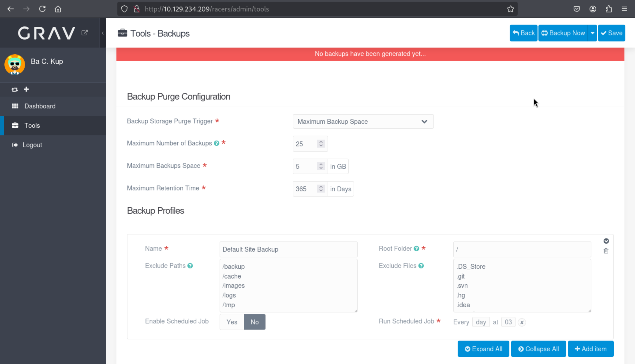Viewport: 635px width, 364px height.
Task: Click the plus icon in sidebar quick tray
Action: pos(26,89)
